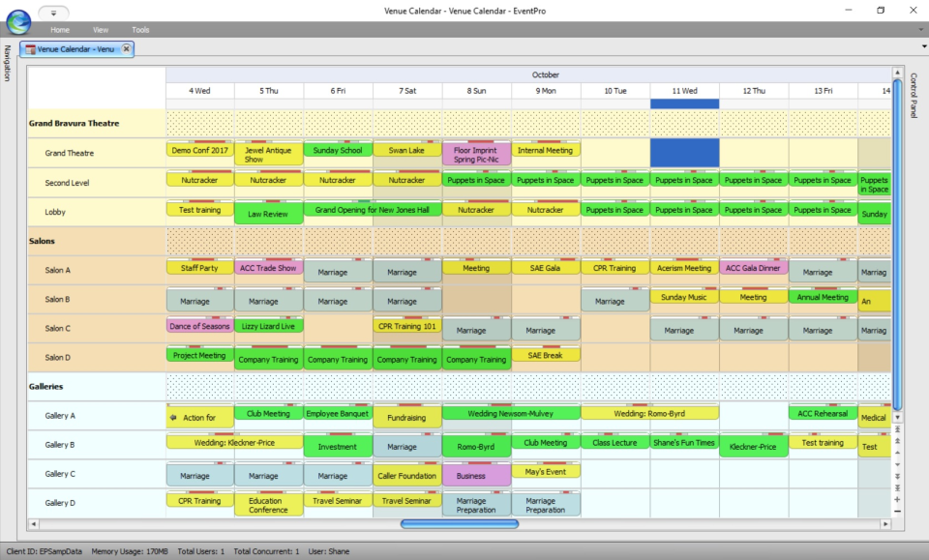Jump to last resource navigator icon

[898, 487]
